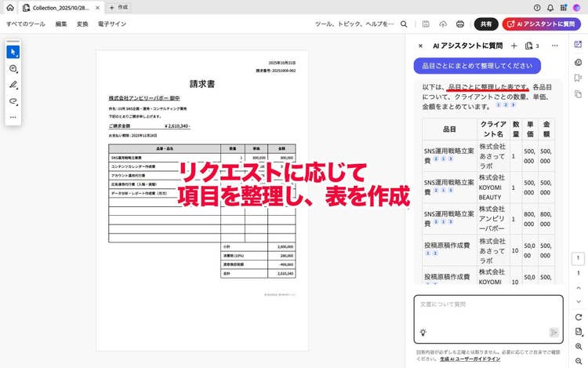Close the AI assistant panel
The width and height of the screenshot is (588, 368).
click(x=420, y=46)
